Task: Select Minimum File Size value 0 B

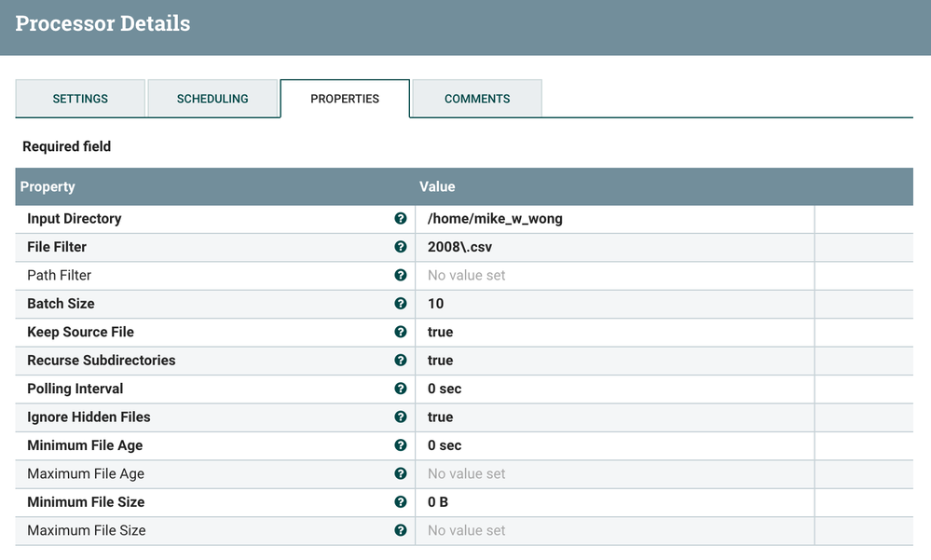Action: point(614,502)
